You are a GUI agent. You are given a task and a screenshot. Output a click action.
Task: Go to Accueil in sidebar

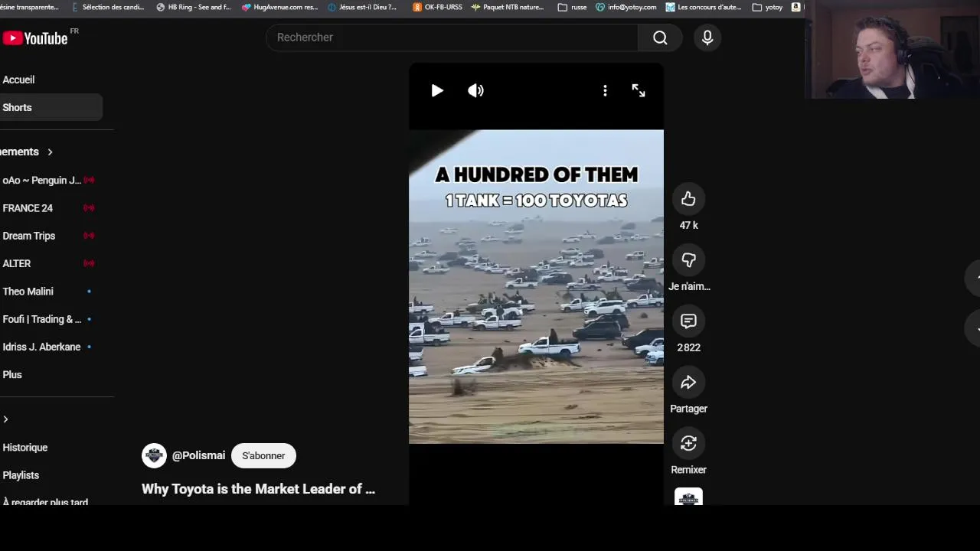(51, 80)
